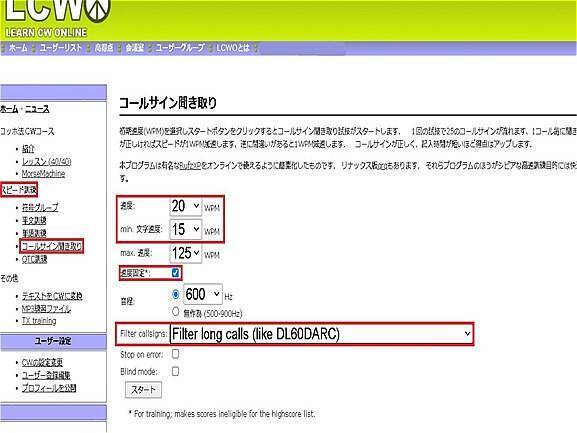Open the ニュース link in the sidebar
This screenshot has height=433, width=577.
pos(37,109)
